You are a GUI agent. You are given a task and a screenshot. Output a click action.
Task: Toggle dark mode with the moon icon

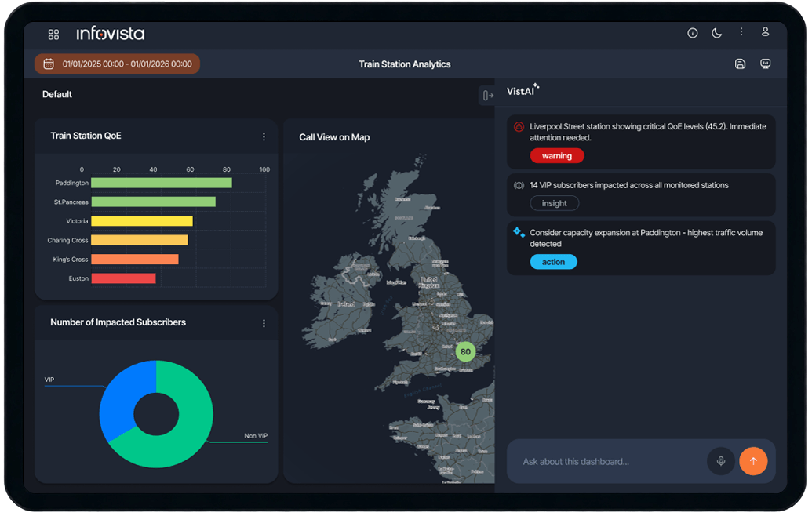pyautogui.click(x=716, y=33)
